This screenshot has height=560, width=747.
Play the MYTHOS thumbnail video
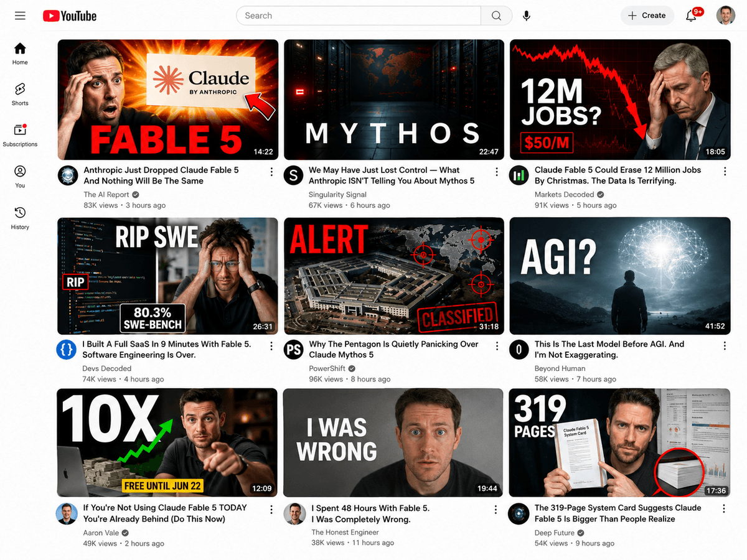coord(394,100)
